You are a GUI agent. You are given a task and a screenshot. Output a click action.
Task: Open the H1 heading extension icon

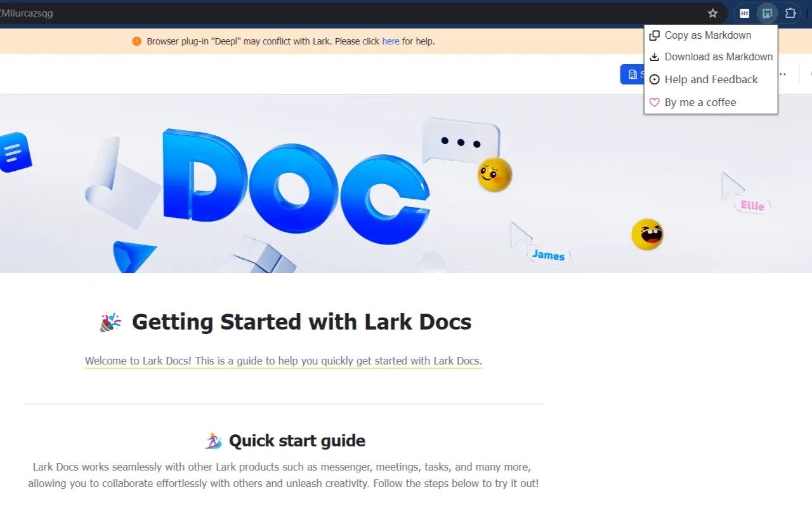[x=744, y=13]
